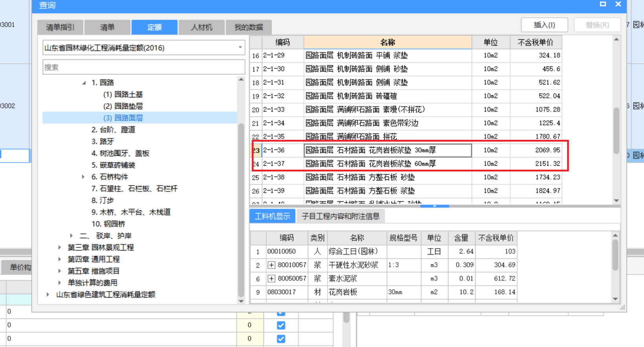Expand 第四章 通用工程 node
Screen dimensions: 644x347
coord(60,259)
